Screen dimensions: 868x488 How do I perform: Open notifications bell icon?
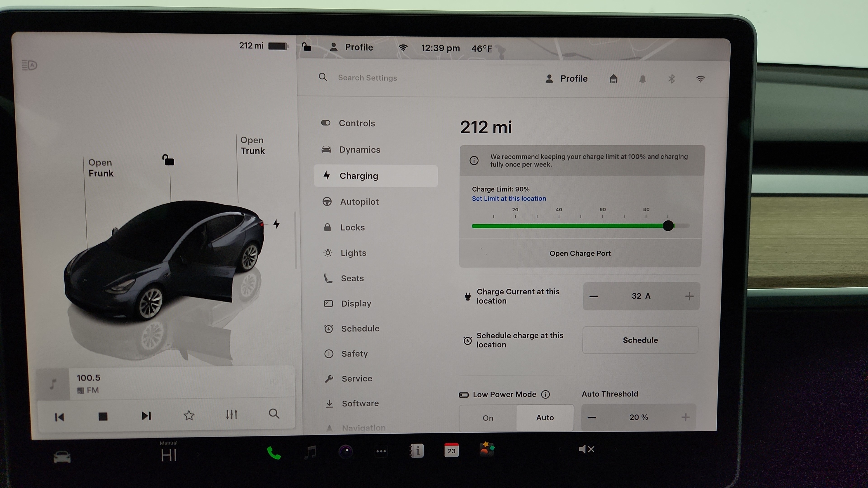tap(642, 79)
